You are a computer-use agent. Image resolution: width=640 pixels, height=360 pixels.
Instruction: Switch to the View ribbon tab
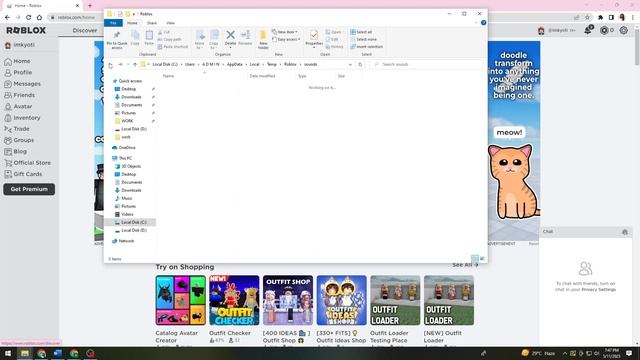coord(171,23)
